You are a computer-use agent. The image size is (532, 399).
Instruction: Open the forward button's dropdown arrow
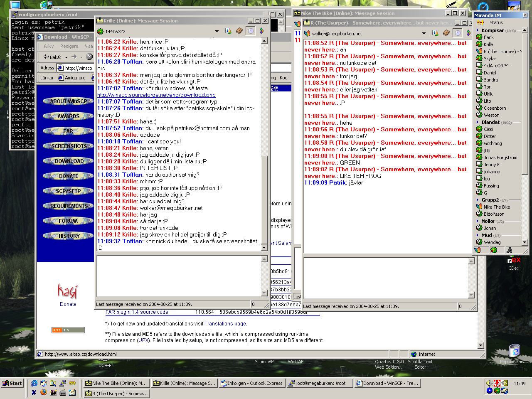point(81,57)
